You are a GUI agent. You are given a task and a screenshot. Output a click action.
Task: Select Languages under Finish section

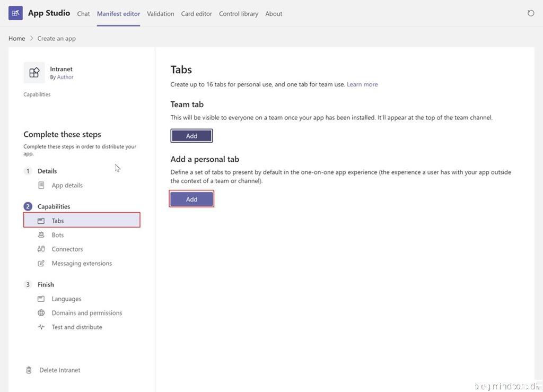(66, 299)
